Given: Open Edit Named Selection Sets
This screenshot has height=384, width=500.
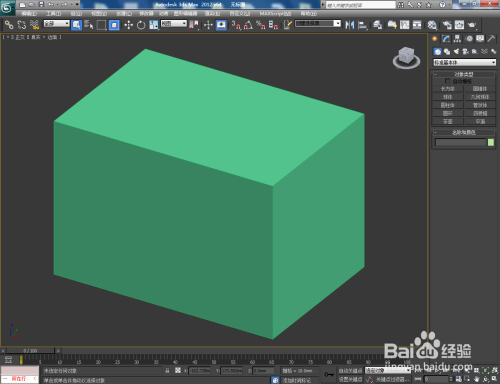Looking at the screenshot, I should 288,25.
